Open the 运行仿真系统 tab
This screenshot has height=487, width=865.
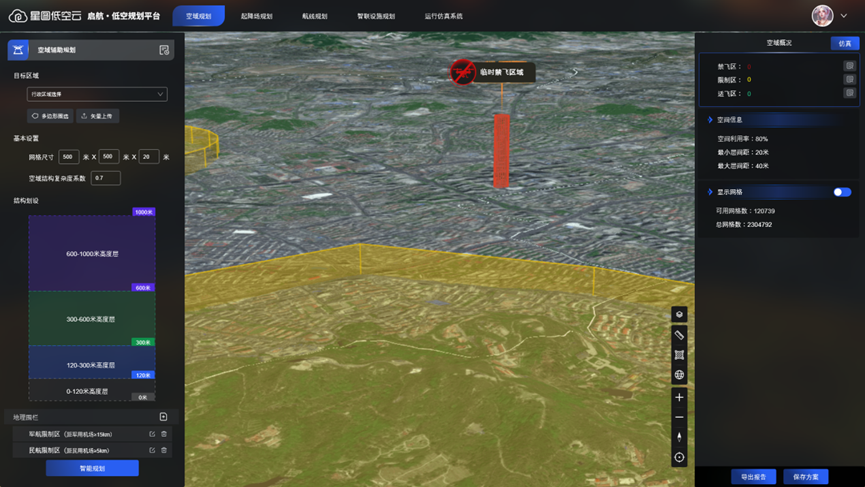(x=443, y=16)
